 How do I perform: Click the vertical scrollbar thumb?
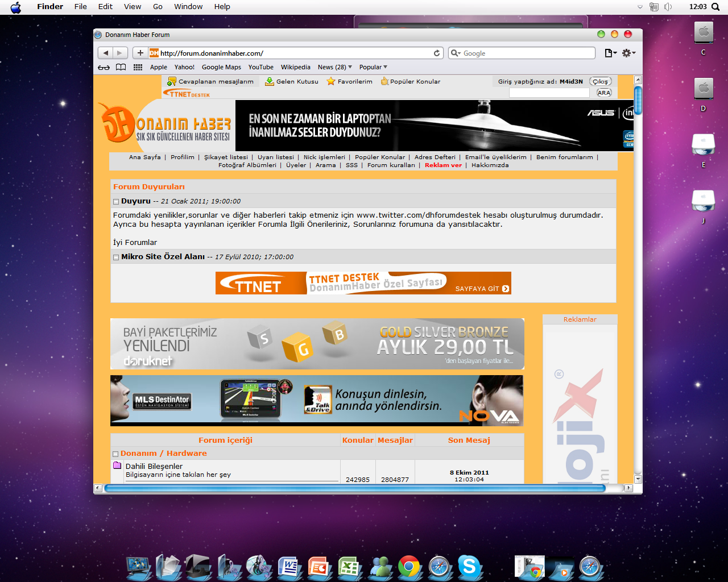pos(638,100)
